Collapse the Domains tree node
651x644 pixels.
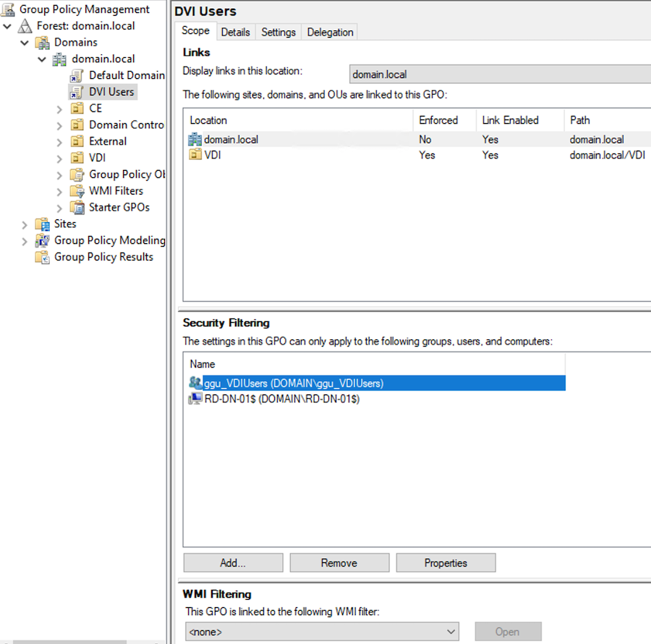pos(25,43)
